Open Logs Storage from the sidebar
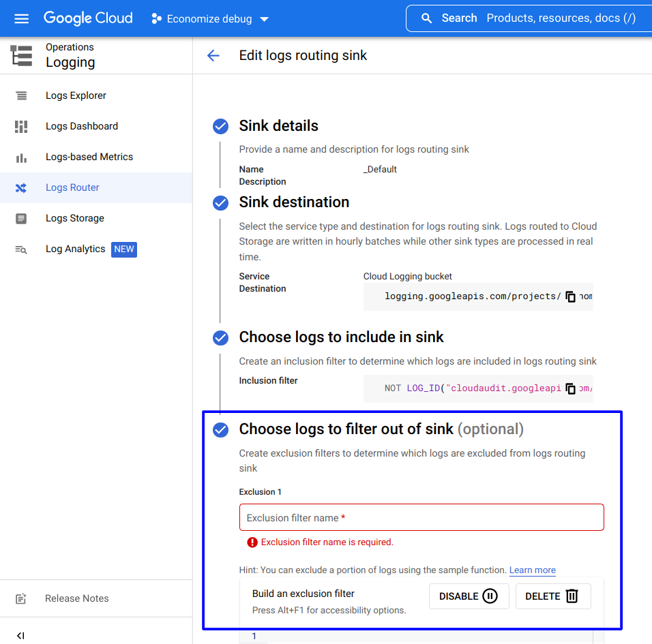 coord(96,219)
